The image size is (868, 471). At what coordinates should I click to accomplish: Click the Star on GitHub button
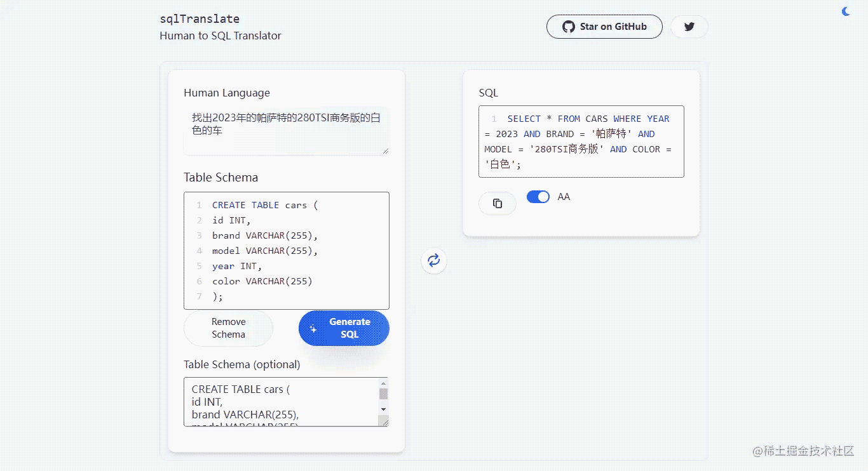tap(604, 27)
